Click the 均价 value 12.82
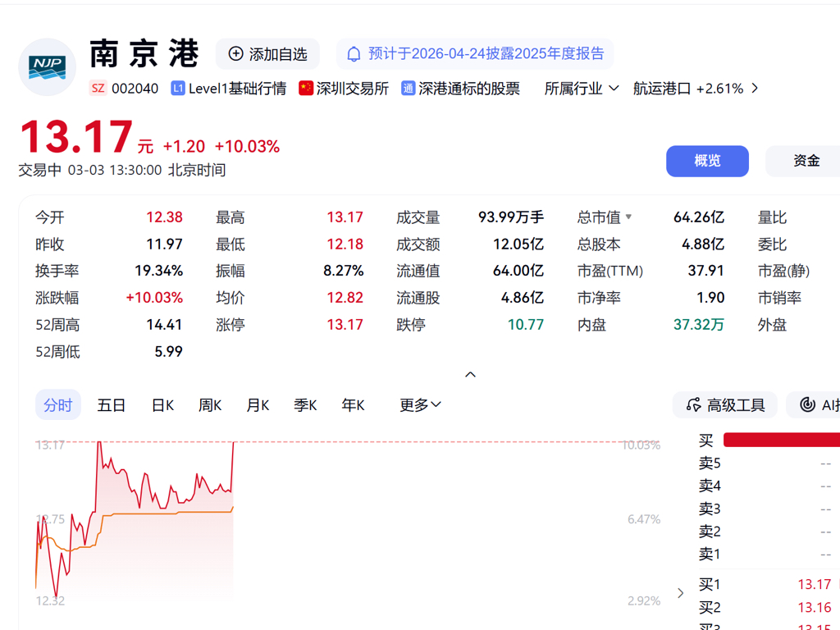 (x=345, y=297)
